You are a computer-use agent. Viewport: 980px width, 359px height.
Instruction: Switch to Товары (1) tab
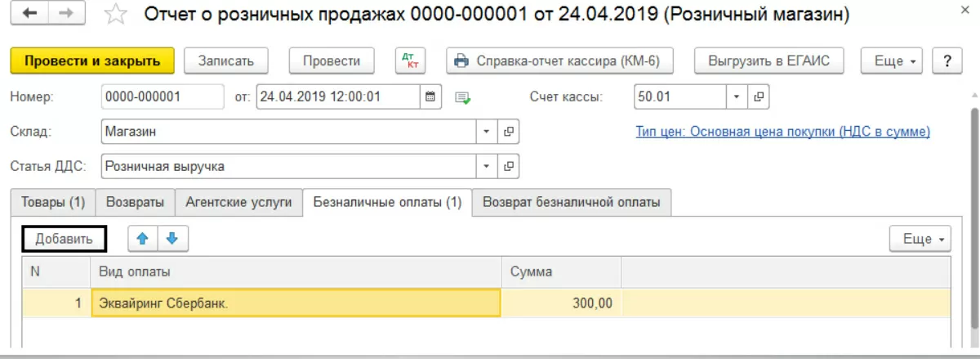pyautogui.click(x=53, y=202)
